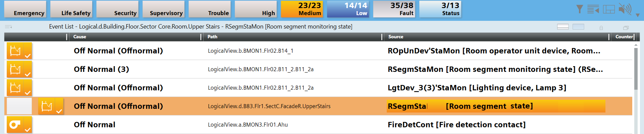Select the single pane view button
This screenshot has height=134, width=644.
tap(578, 27)
